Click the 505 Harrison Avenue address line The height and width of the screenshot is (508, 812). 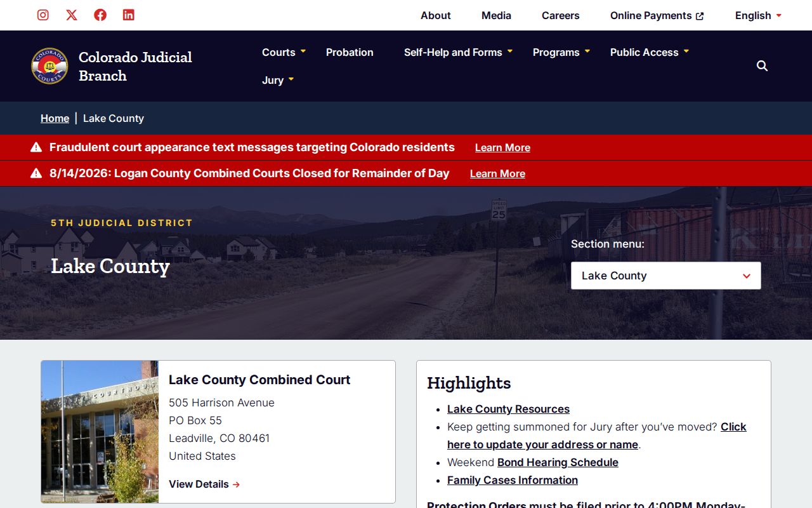click(221, 403)
